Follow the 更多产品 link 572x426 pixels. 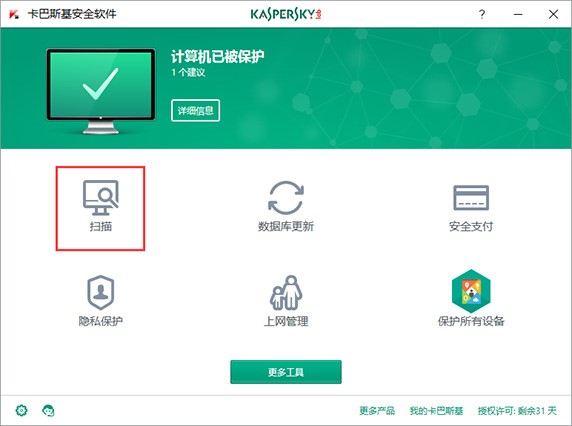[377, 411]
